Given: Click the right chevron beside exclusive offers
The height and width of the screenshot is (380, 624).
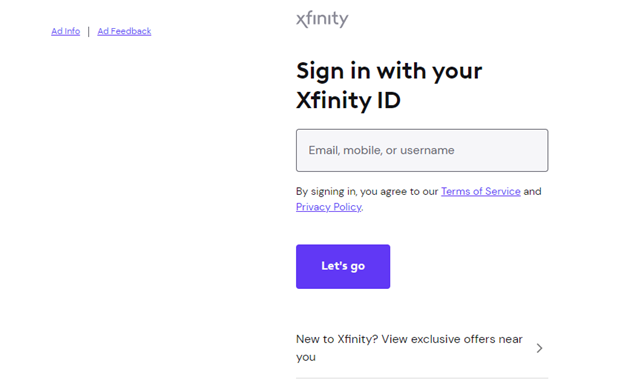Looking at the screenshot, I should point(539,348).
